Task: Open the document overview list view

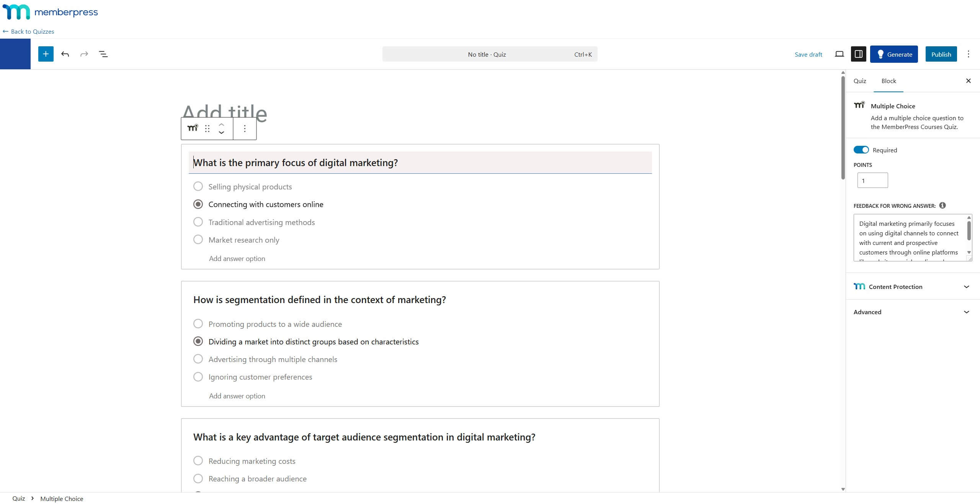Action: pos(103,54)
